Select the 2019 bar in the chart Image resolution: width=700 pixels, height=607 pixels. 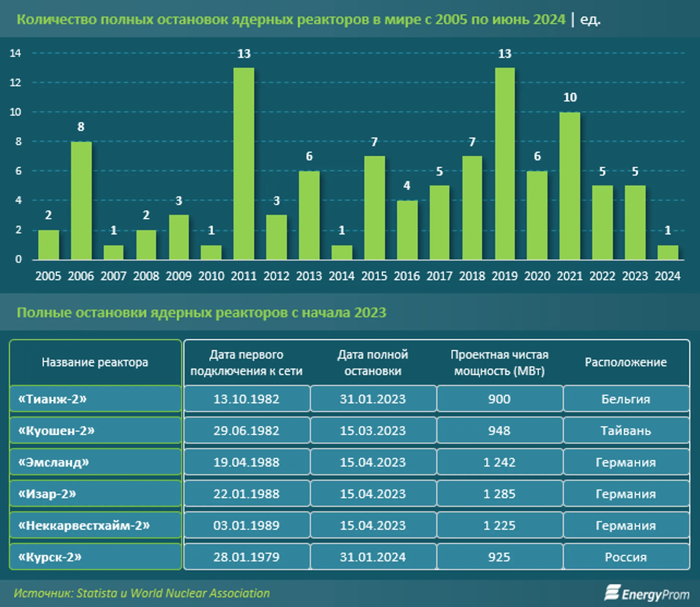pyautogui.click(x=505, y=164)
